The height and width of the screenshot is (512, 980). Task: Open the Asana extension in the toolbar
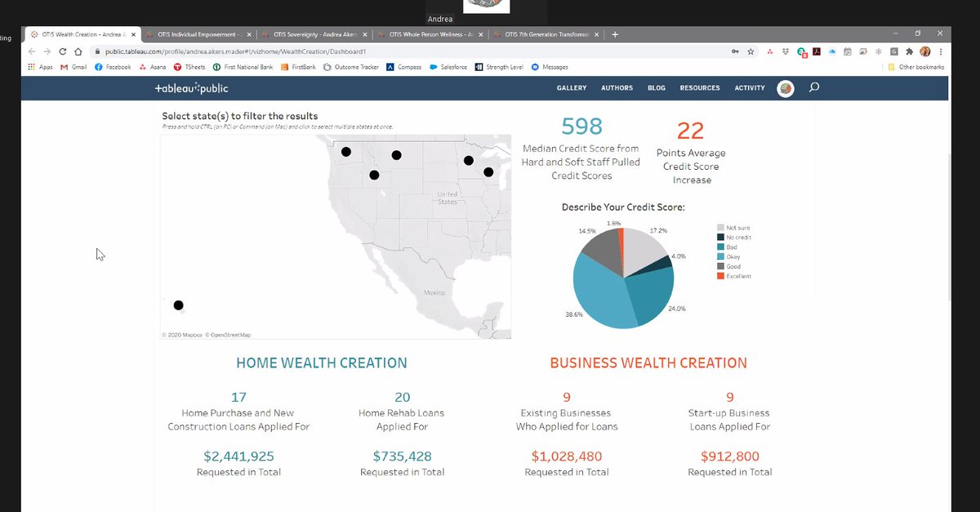click(x=770, y=51)
